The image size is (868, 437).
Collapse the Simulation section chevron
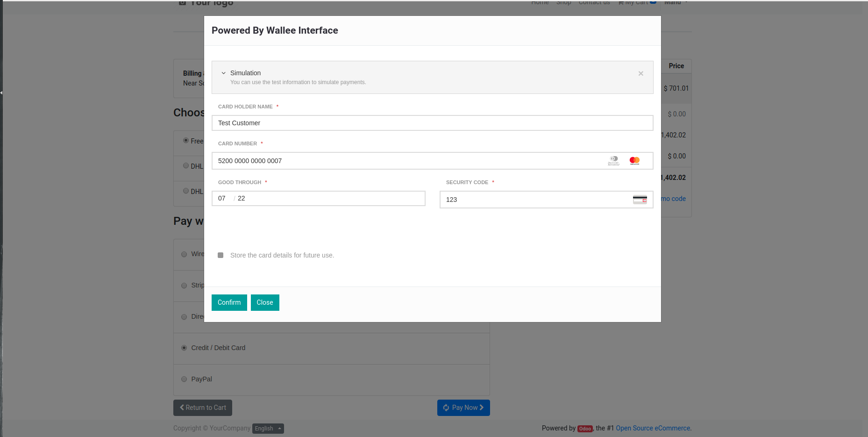tap(223, 73)
